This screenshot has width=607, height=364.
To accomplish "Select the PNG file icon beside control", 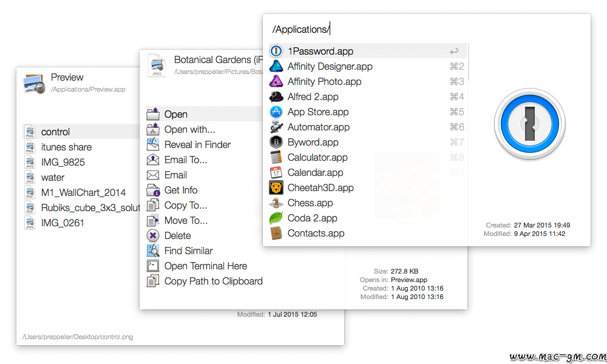I will point(29,132).
